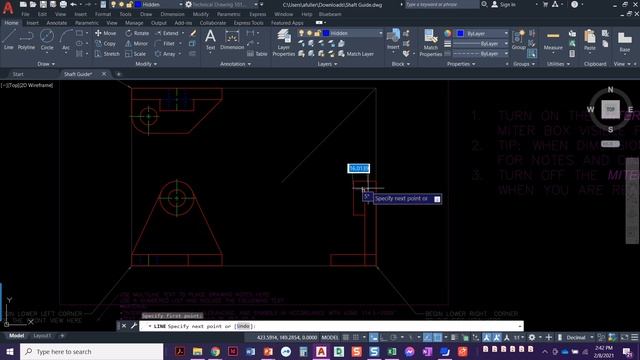Open the ByLayer linetype dropdown
The width and height of the screenshot is (640, 360).
pyautogui.click(x=506, y=53)
